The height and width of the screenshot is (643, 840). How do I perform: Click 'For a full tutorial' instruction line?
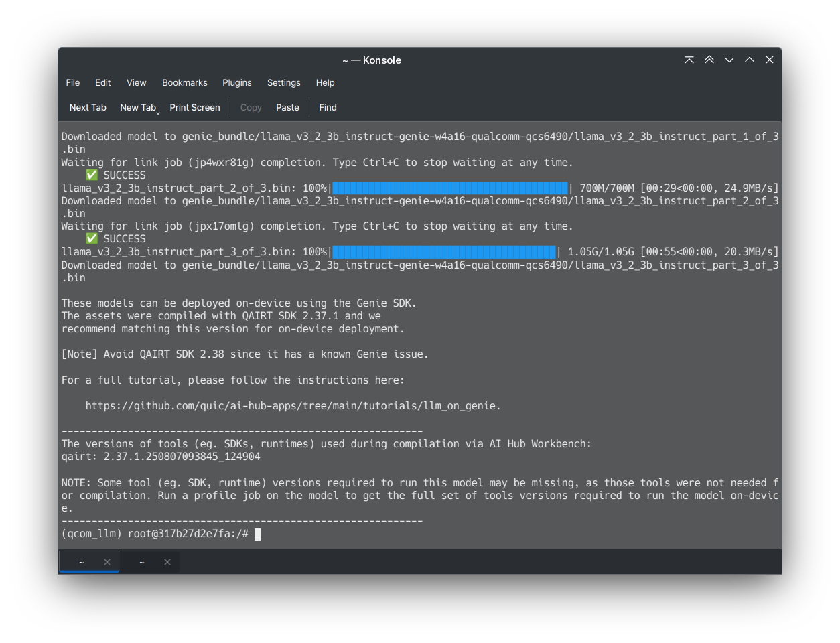[233, 380]
